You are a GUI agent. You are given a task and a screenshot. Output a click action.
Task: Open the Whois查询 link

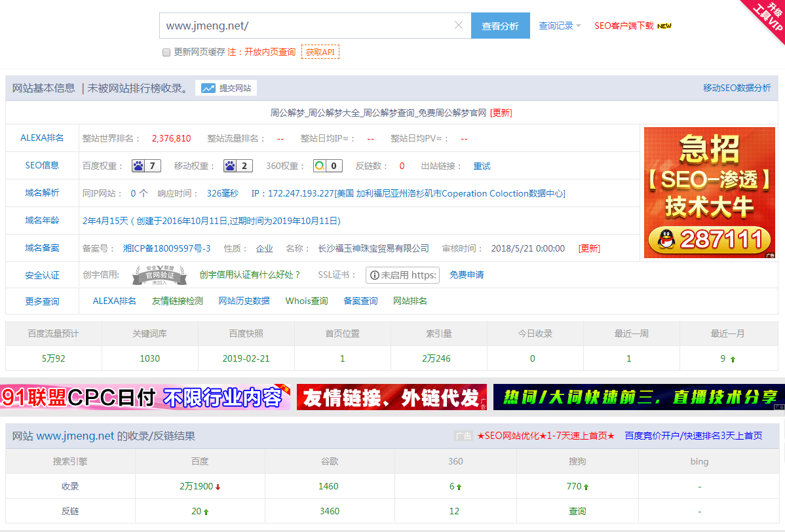click(307, 301)
